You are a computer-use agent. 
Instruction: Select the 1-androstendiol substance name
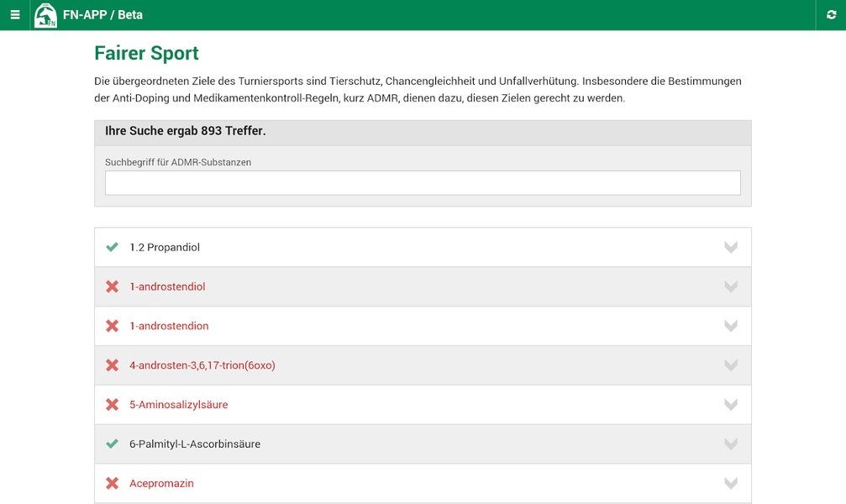point(167,286)
